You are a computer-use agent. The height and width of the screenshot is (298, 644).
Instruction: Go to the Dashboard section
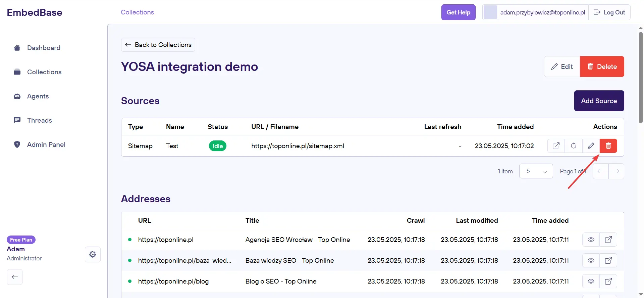pyautogui.click(x=44, y=48)
